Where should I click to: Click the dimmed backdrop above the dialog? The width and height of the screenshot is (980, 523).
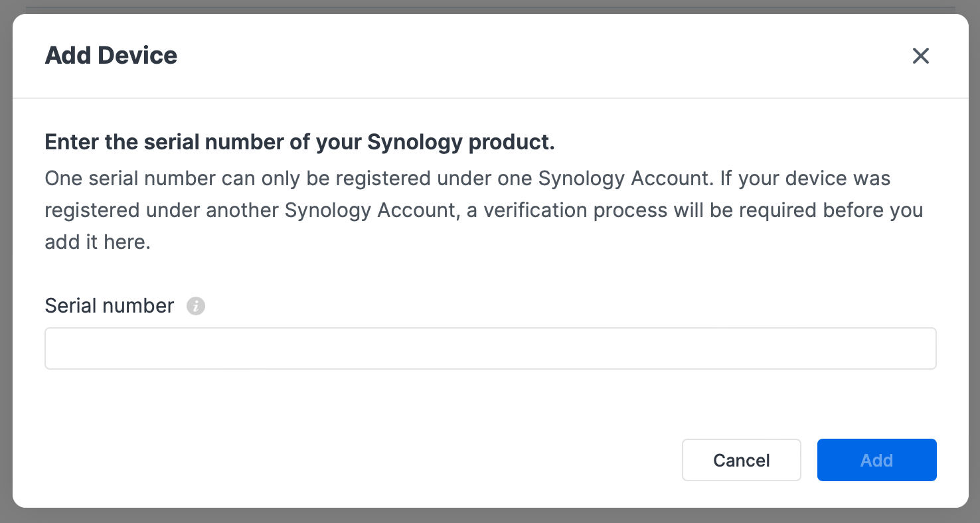490,6
